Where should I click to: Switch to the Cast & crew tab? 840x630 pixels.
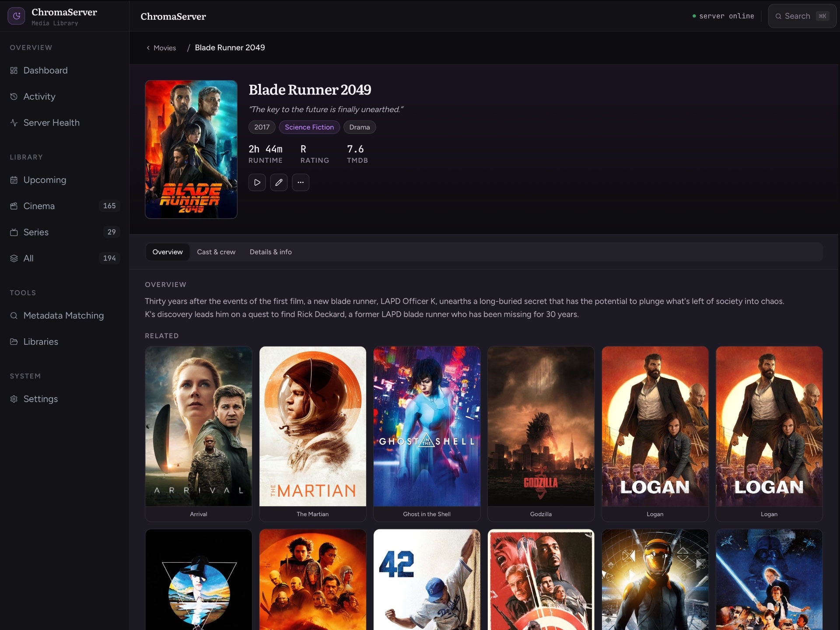click(216, 252)
